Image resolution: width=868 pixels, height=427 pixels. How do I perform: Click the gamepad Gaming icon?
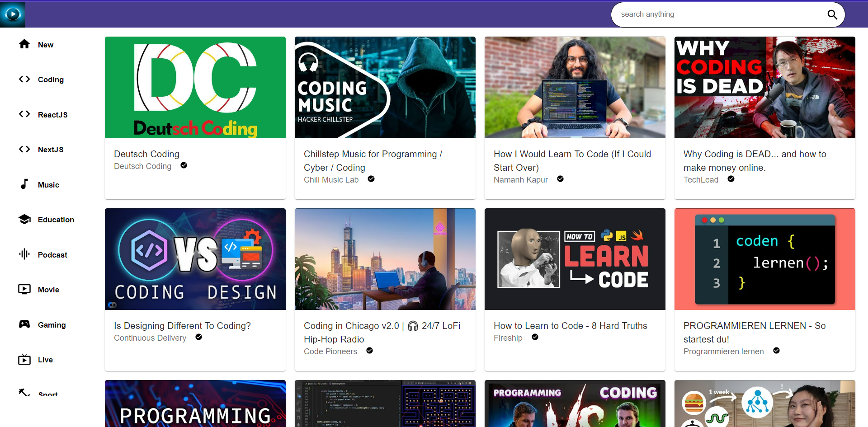[24, 324]
